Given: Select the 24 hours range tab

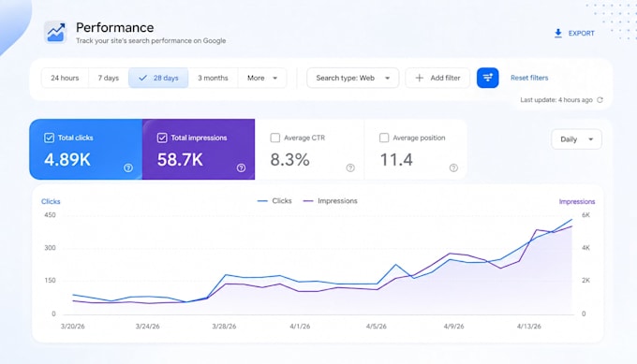Looking at the screenshot, I should coord(65,78).
